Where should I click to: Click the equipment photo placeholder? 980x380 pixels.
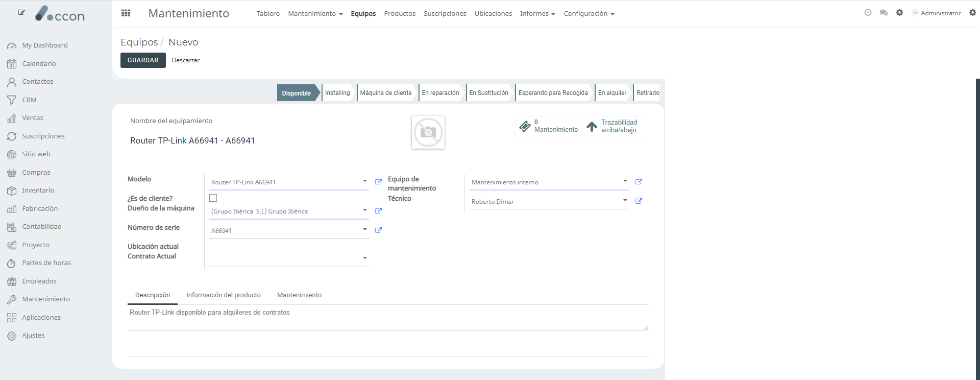coord(428,132)
